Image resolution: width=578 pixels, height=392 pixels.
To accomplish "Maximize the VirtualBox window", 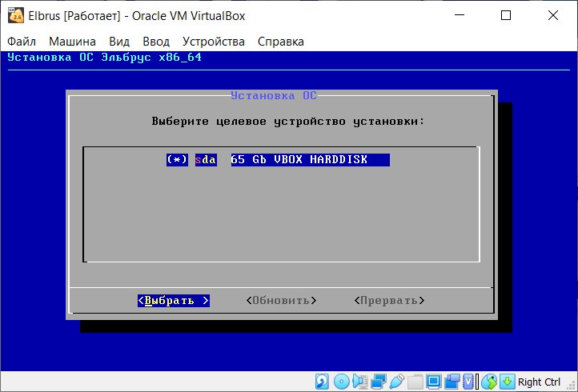I will (506, 15).
